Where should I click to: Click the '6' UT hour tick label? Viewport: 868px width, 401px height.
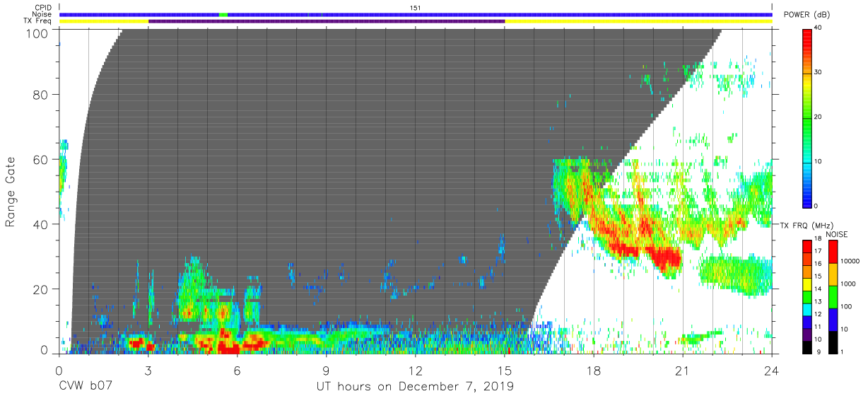[x=237, y=371]
